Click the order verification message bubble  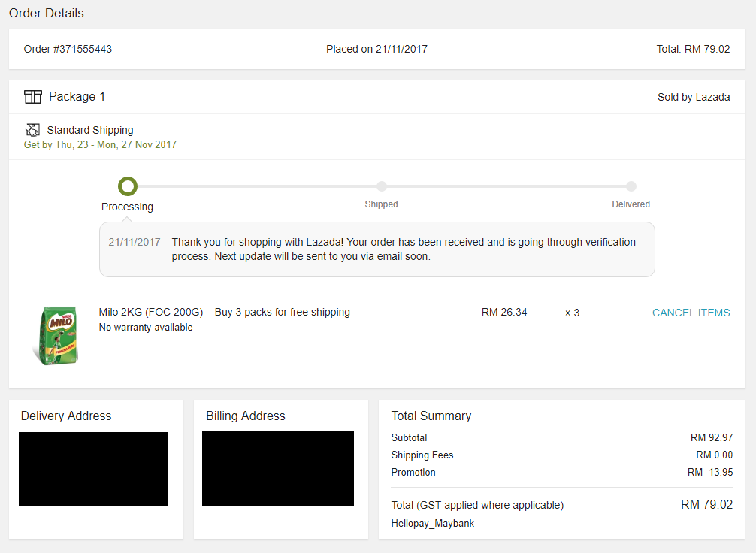[376, 249]
